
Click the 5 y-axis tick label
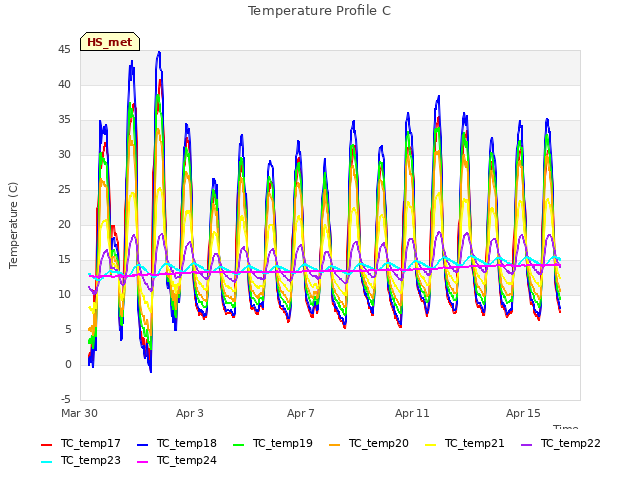68,330
